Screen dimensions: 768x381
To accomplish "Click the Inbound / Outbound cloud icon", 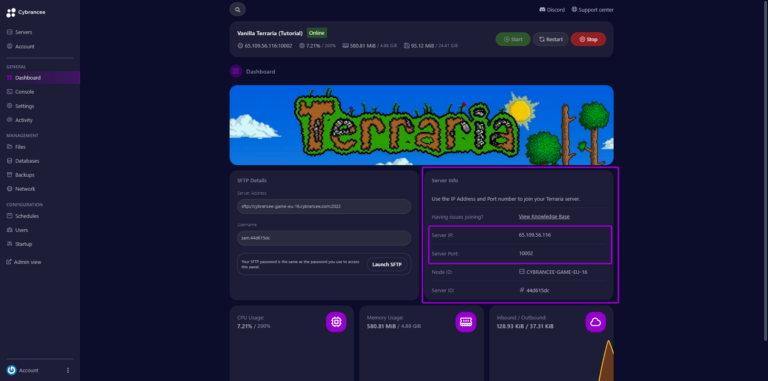I will (596, 322).
